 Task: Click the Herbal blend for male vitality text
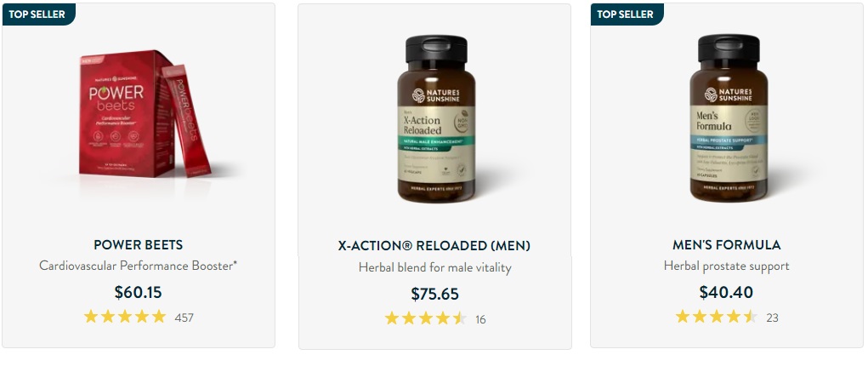pyautogui.click(x=435, y=267)
